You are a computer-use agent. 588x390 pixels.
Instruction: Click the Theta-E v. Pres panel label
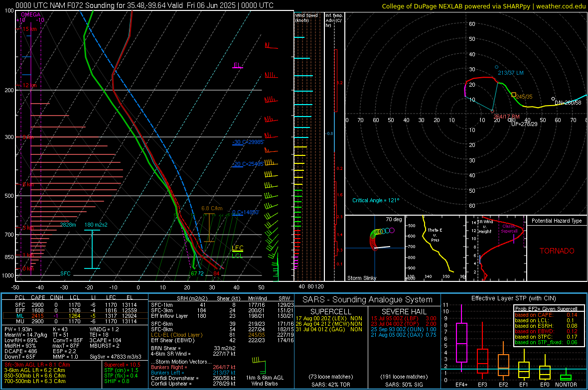(x=435, y=235)
